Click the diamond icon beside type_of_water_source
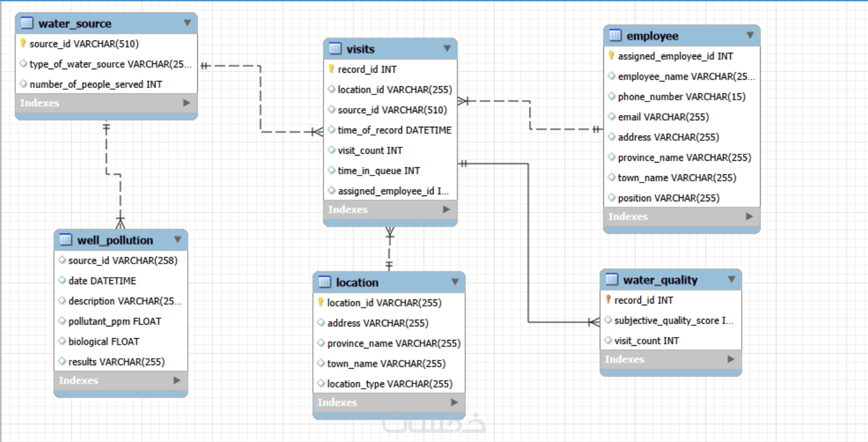Viewport: 868px width, 442px height. (23, 64)
